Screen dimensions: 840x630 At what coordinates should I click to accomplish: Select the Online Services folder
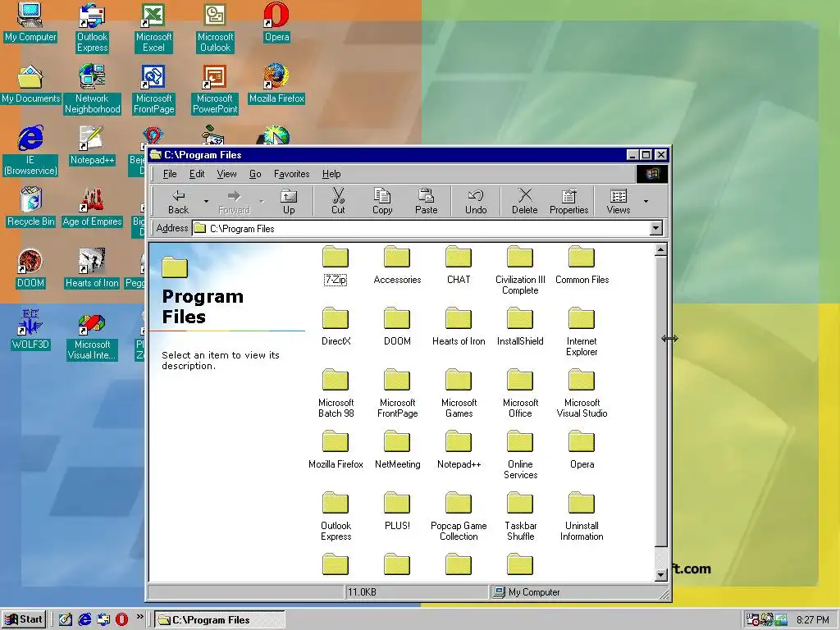click(x=520, y=455)
